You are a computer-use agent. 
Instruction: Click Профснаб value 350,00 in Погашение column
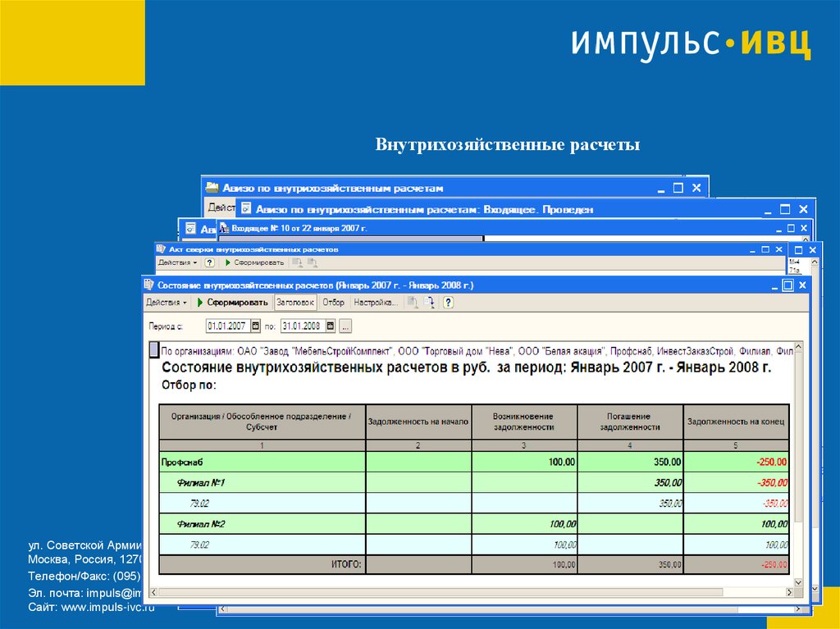point(668,462)
